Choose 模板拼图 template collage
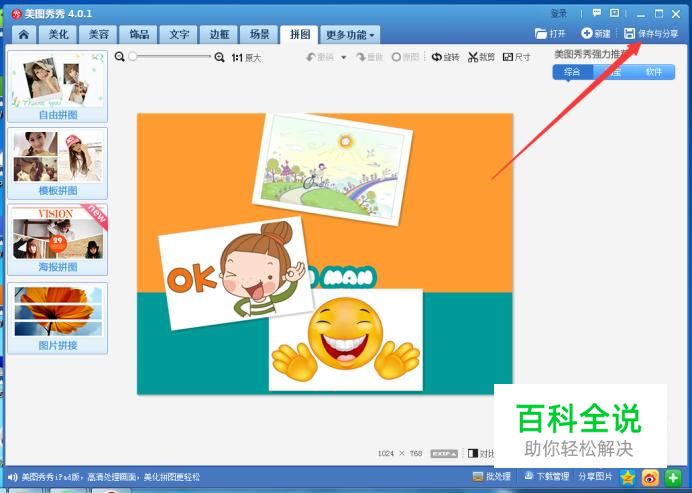 (57, 163)
